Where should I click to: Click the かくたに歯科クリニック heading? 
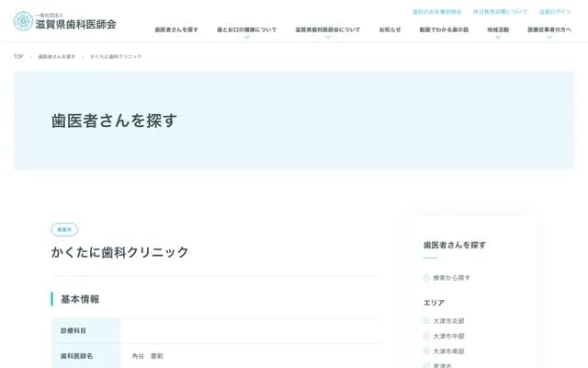(x=119, y=252)
